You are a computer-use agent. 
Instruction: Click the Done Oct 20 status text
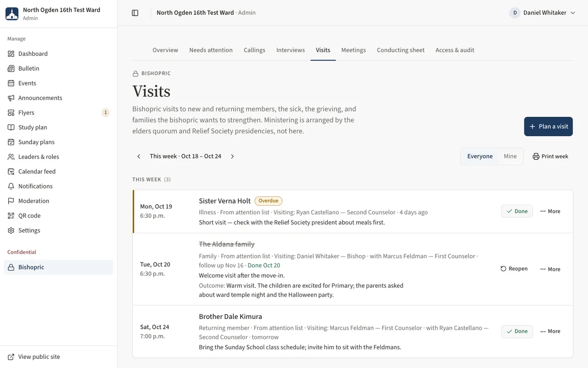(x=264, y=265)
